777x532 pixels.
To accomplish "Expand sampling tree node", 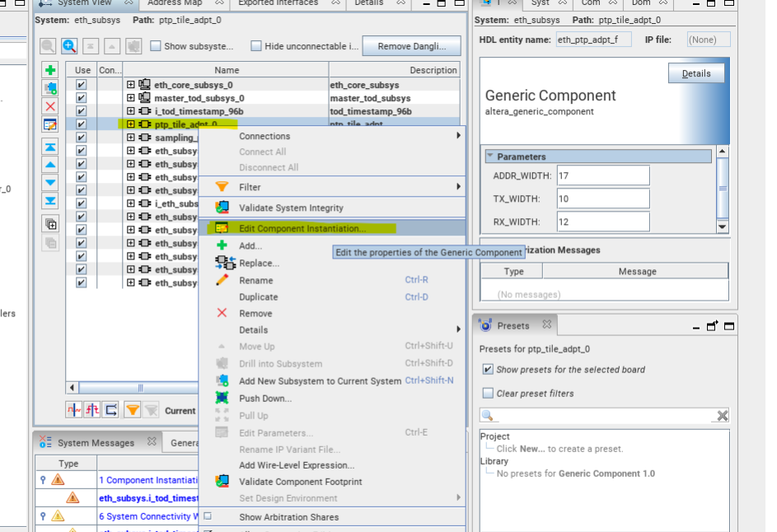I will 130,138.
